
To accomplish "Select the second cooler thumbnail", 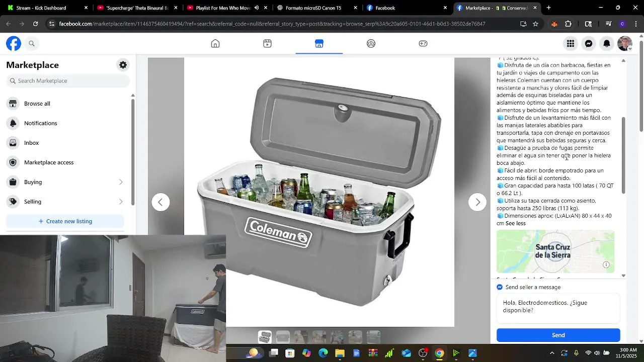I will pos(283,337).
